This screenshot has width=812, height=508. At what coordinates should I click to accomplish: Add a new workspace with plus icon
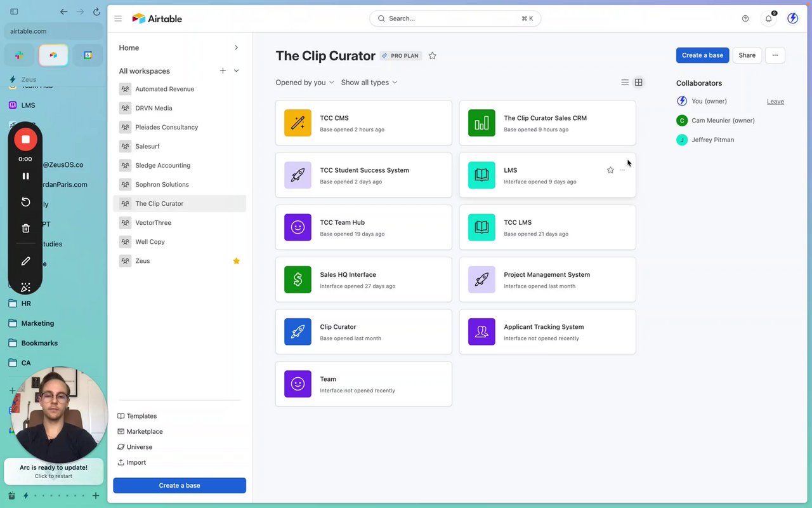pyautogui.click(x=223, y=70)
